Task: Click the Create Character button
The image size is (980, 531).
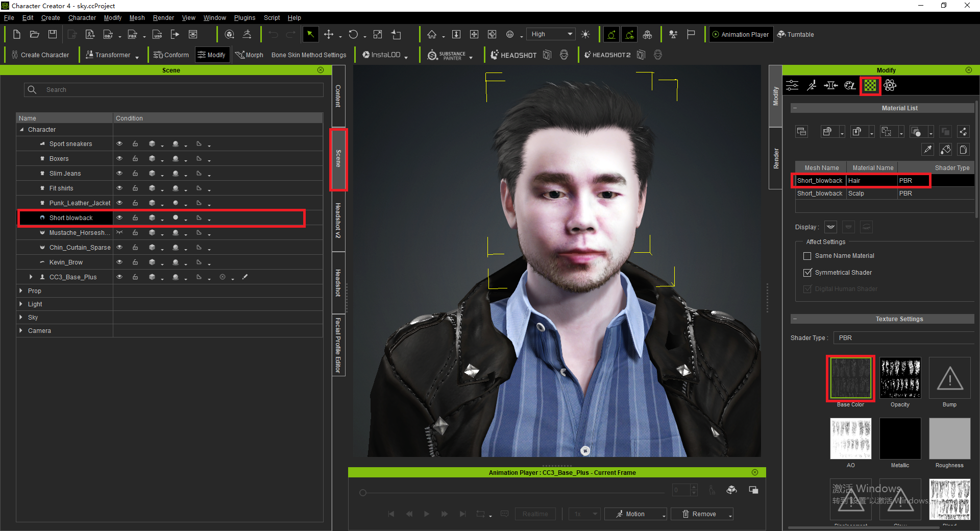Action: coord(40,55)
